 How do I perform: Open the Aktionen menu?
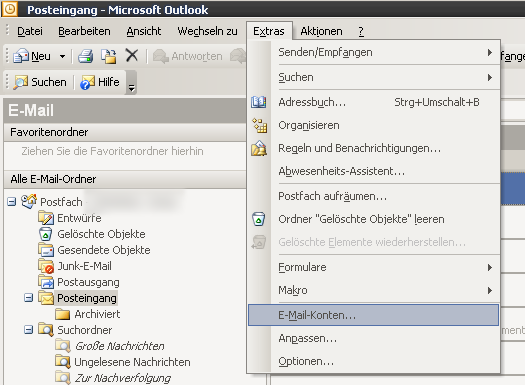click(321, 31)
